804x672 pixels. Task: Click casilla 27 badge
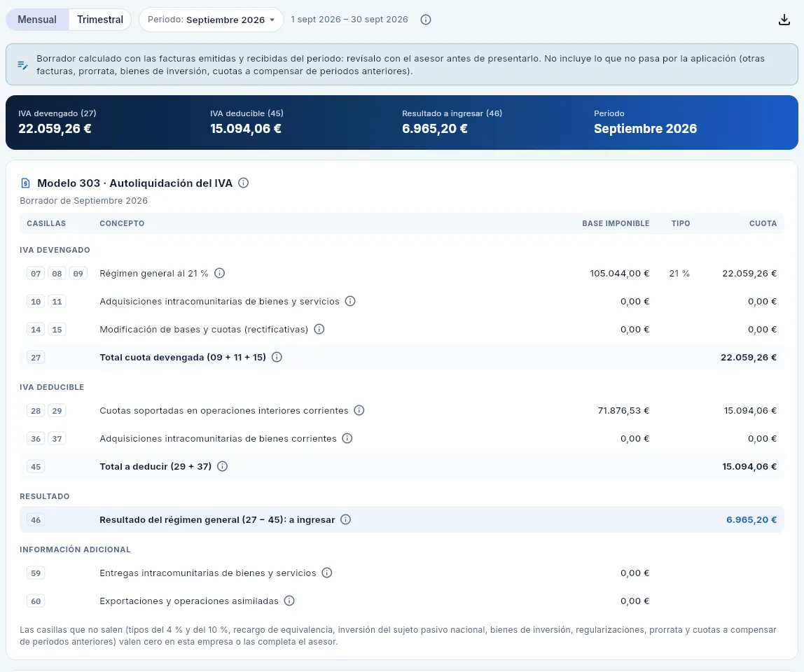[x=36, y=358]
